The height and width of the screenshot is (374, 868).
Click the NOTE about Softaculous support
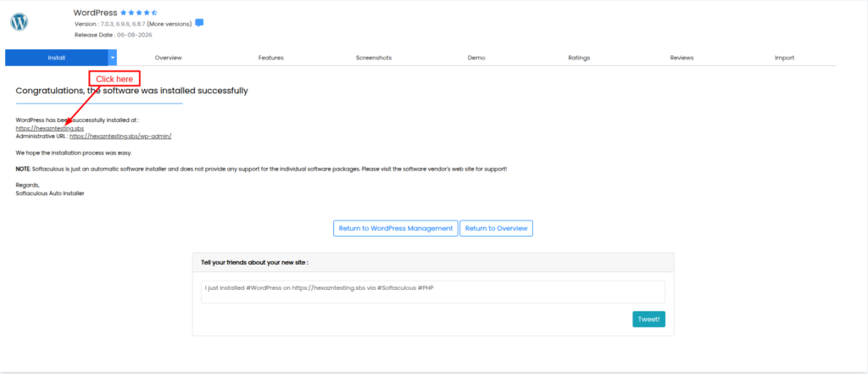tap(261, 169)
